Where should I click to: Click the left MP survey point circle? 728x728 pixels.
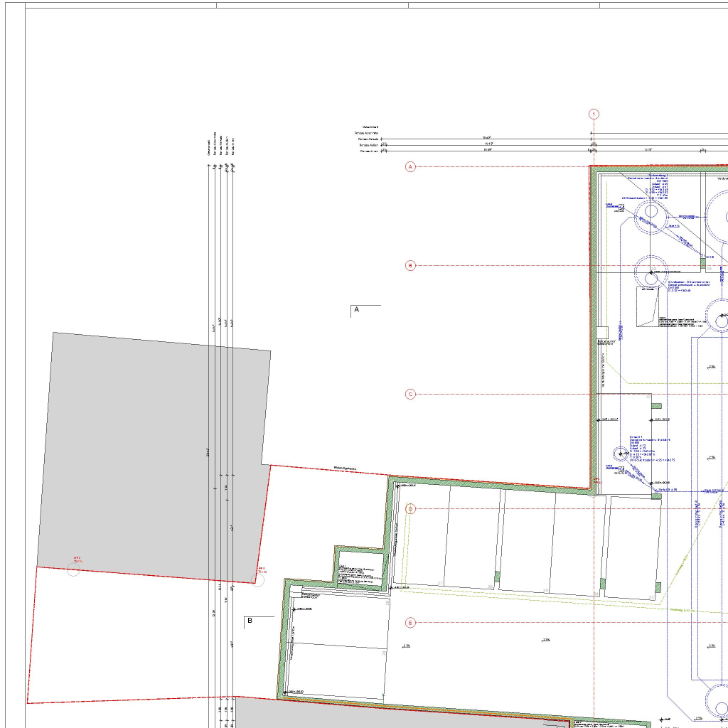pos(73,569)
